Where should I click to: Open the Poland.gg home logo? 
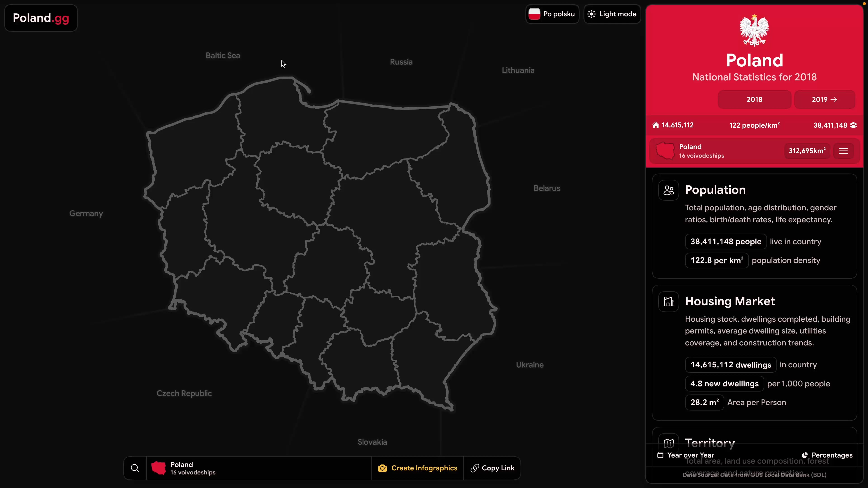point(41,18)
